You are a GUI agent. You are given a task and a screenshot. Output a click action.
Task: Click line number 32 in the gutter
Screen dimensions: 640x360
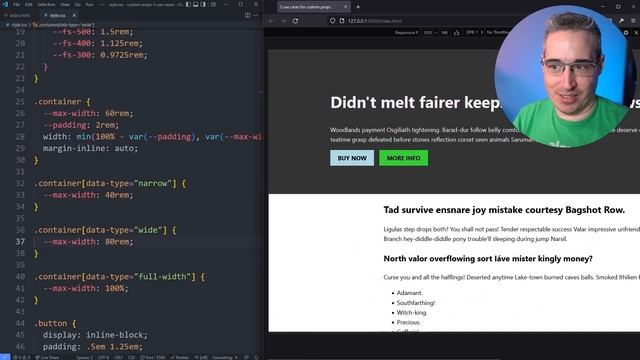pyautogui.click(x=20, y=183)
